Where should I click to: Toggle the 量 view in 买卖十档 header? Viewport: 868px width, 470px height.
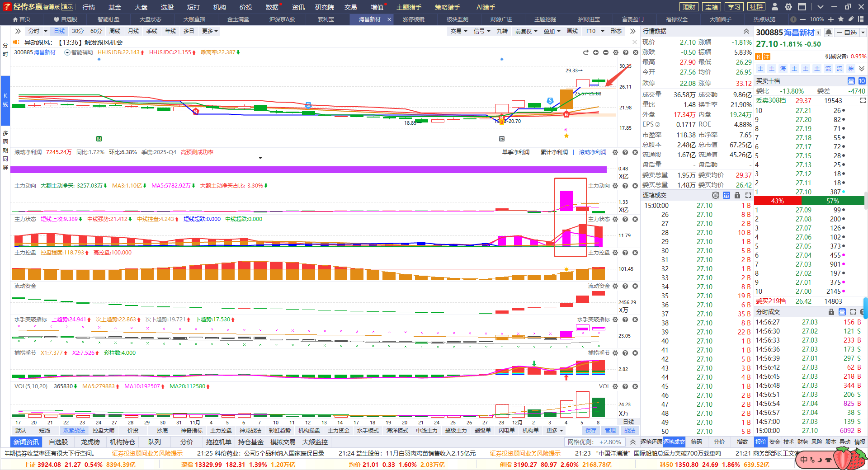851,81
